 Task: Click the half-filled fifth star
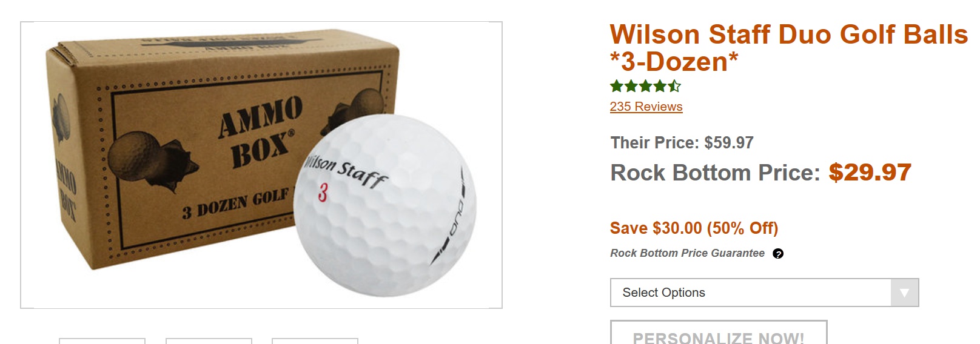674,86
